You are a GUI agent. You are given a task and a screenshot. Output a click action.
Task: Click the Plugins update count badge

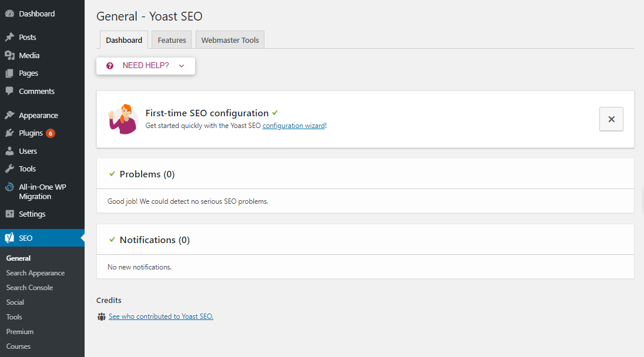tap(51, 133)
